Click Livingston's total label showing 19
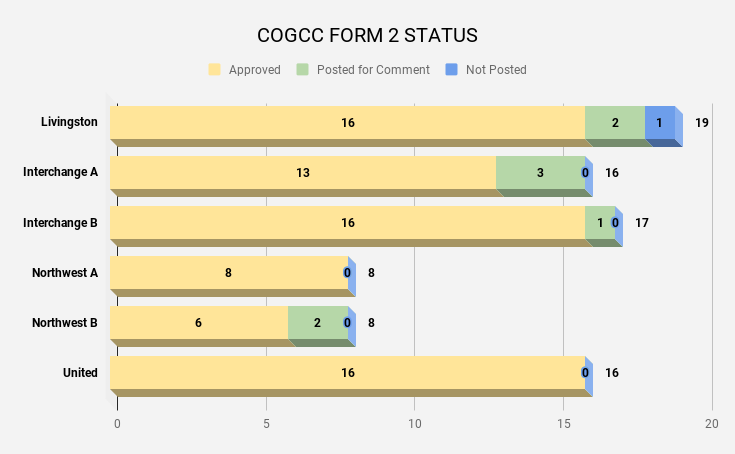The height and width of the screenshot is (454, 735). 702,123
